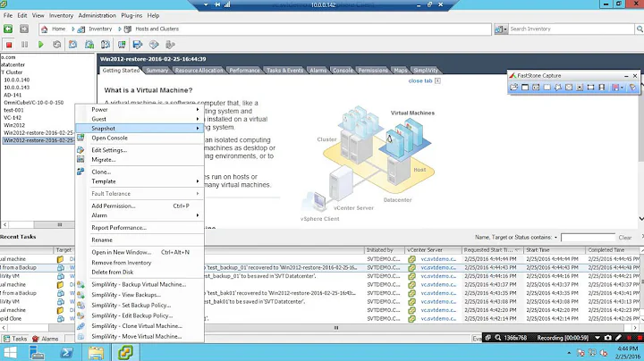Open the dropdown arrow after Inventory breadcrumb
Viewport: 644px width, 361px height.
pos(120,29)
